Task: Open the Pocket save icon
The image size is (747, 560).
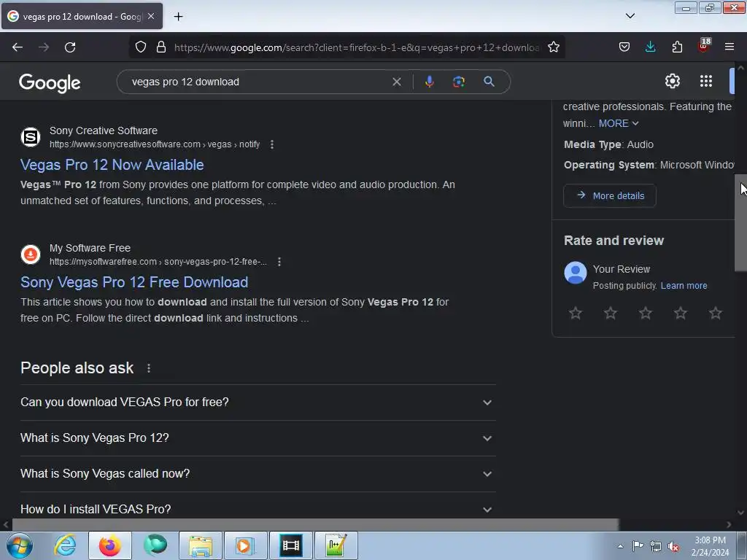Action: point(624,47)
